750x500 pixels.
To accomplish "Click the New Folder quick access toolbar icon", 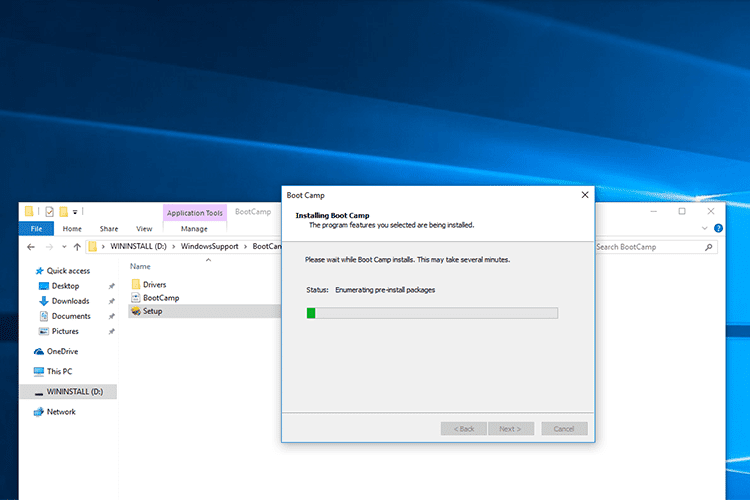I will click(63, 211).
